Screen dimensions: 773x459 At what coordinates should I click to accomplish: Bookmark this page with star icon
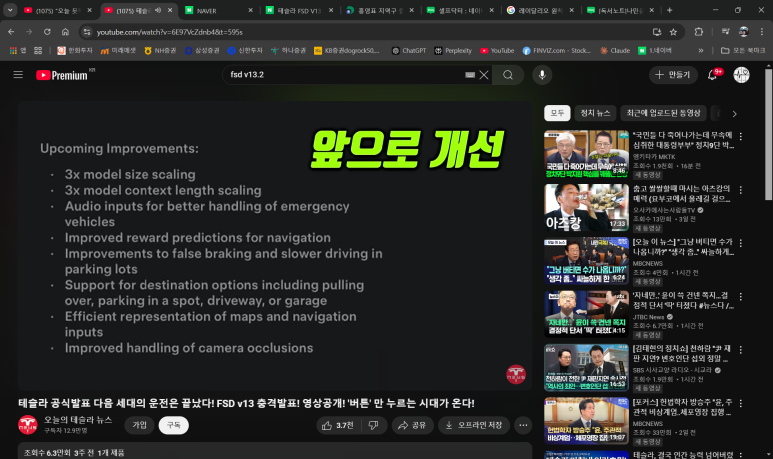click(x=673, y=32)
